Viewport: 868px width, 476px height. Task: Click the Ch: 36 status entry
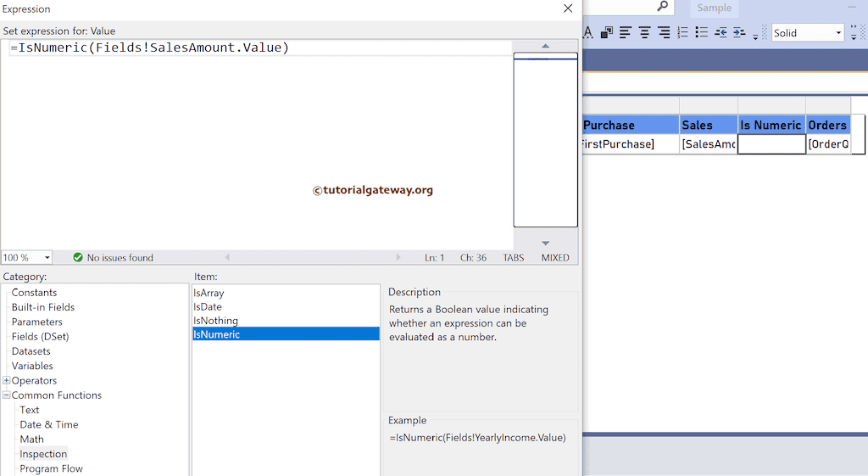[x=473, y=258]
